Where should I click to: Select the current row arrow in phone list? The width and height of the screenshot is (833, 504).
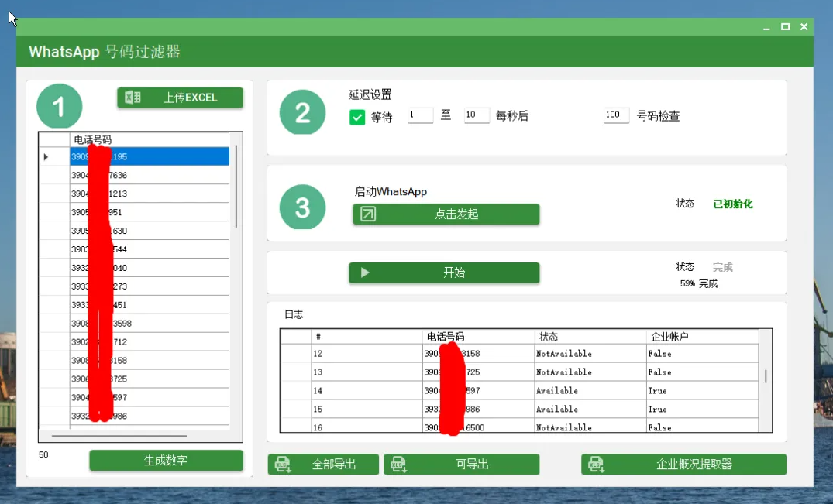click(46, 157)
